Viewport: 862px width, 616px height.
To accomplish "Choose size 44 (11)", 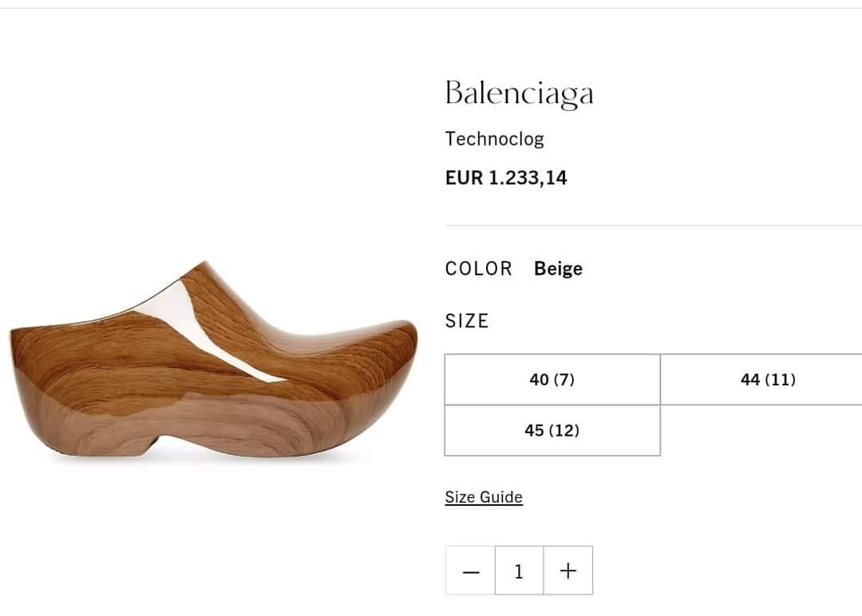I will coord(768,380).
